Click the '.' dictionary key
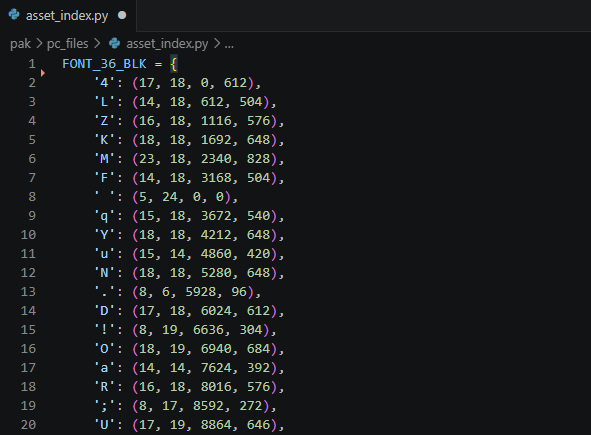 pos(104,292)
